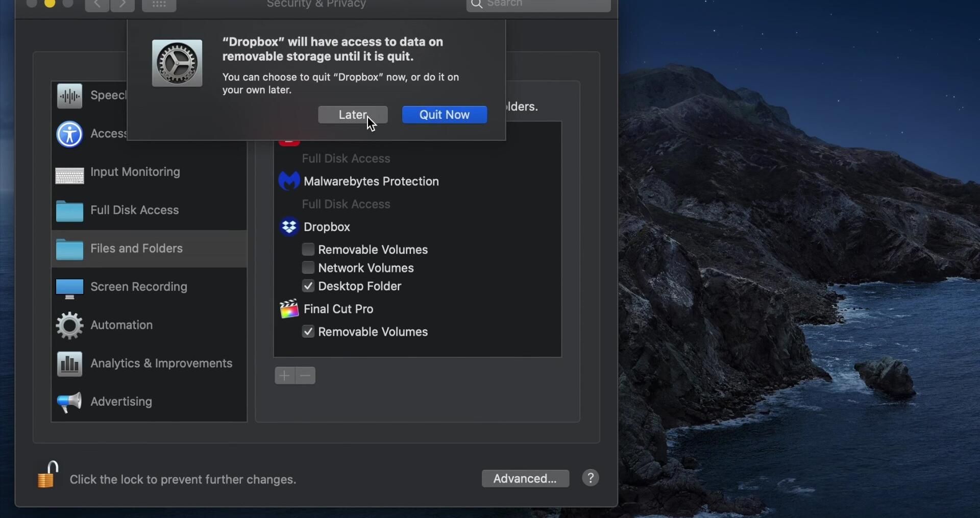Click the yellow minimize window button
Screen dimensions: 980x518
pos(50,3)
